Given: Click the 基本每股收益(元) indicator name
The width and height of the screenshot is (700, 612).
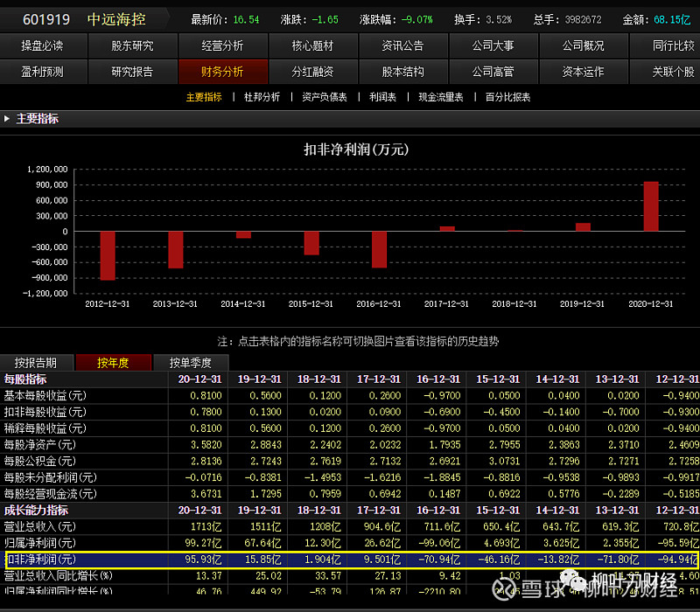Looking at the screenshot, I should [45, 396].
